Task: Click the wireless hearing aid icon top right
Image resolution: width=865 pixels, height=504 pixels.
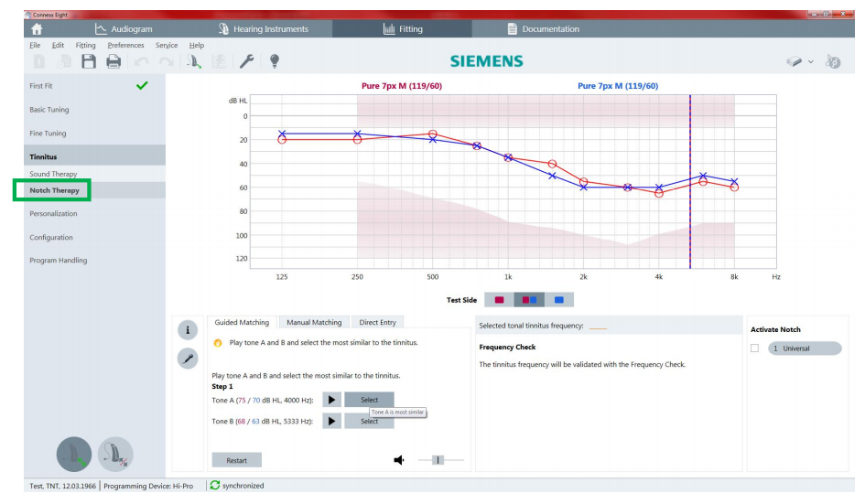Action: [833, 61]
